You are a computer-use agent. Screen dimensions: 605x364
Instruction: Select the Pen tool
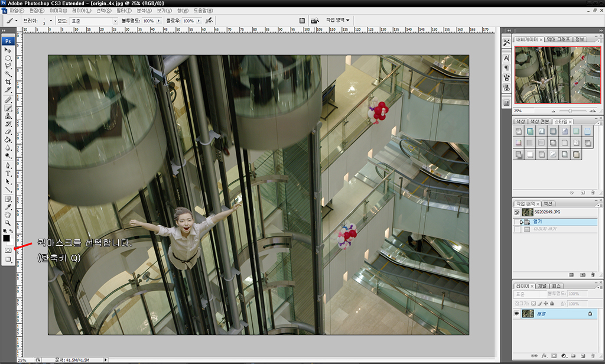click(x=8, y=165)
